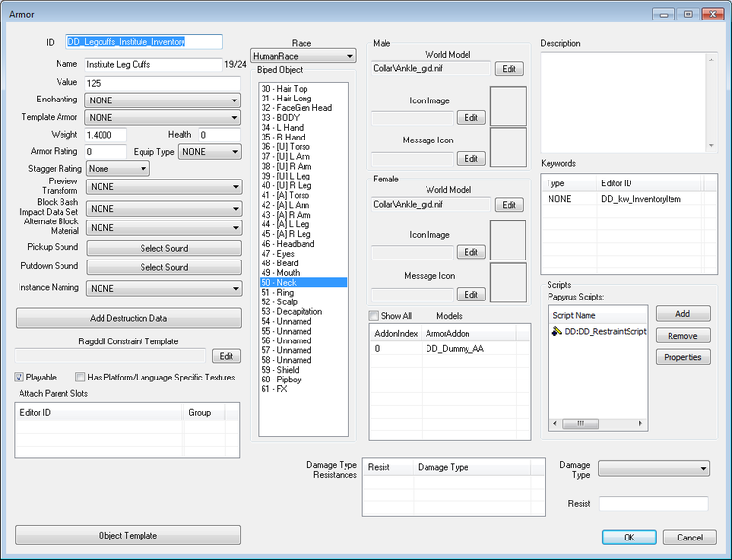Image resolution: width=732 pixels, height=560 pixels.
Task: Click scripts list right scroll arrow
Action: (640, 423)
